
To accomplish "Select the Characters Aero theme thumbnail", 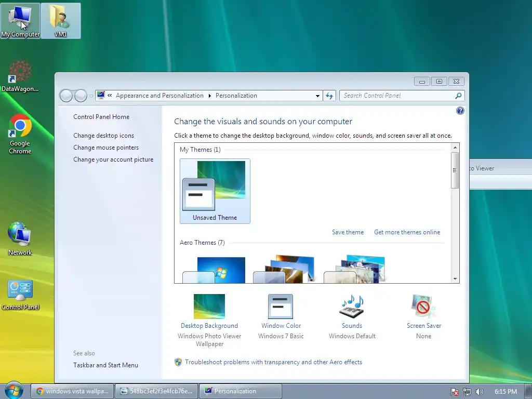I will coord(355,269).
